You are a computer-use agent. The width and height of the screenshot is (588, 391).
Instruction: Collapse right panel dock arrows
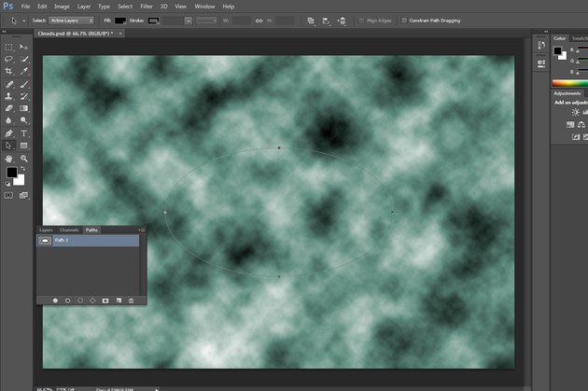pyautogui.click(x=546, y=32)
